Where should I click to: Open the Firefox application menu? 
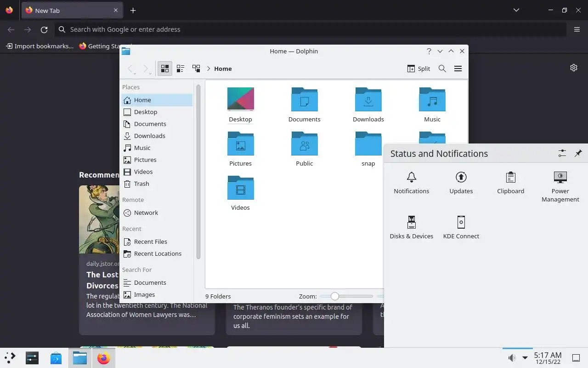point(577,29)
